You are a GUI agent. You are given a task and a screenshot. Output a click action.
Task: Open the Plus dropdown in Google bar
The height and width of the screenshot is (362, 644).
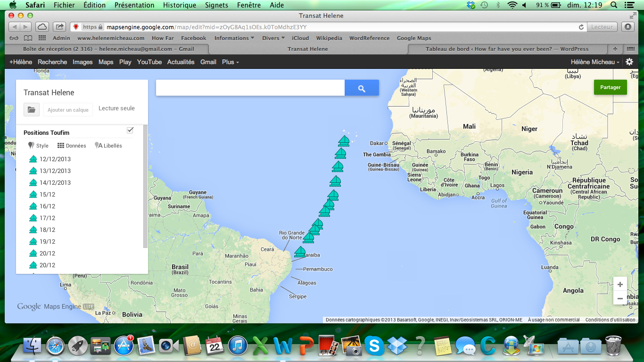[x=231, y=62]
